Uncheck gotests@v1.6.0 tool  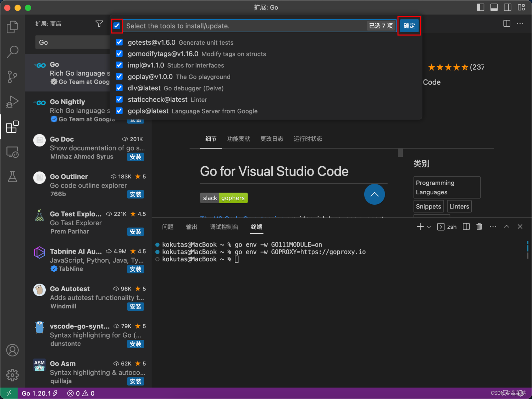point(120,42)
